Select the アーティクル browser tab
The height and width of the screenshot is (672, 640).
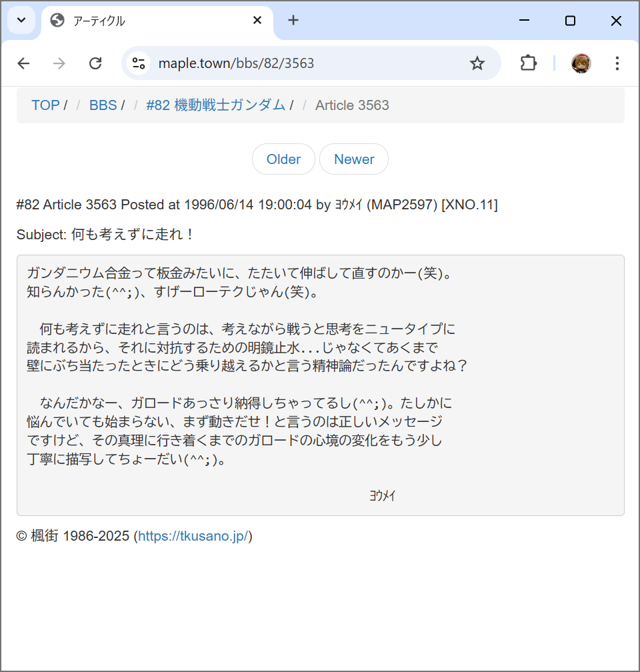147,21
